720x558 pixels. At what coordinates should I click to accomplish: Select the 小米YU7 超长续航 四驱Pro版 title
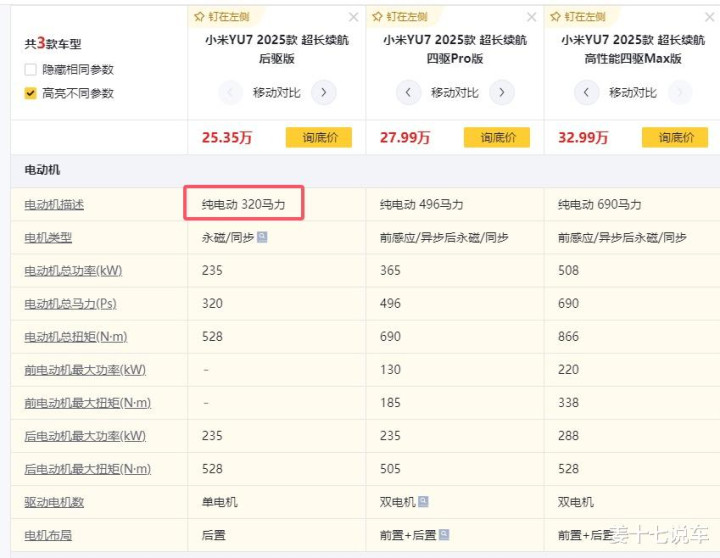tap(455, 49)
